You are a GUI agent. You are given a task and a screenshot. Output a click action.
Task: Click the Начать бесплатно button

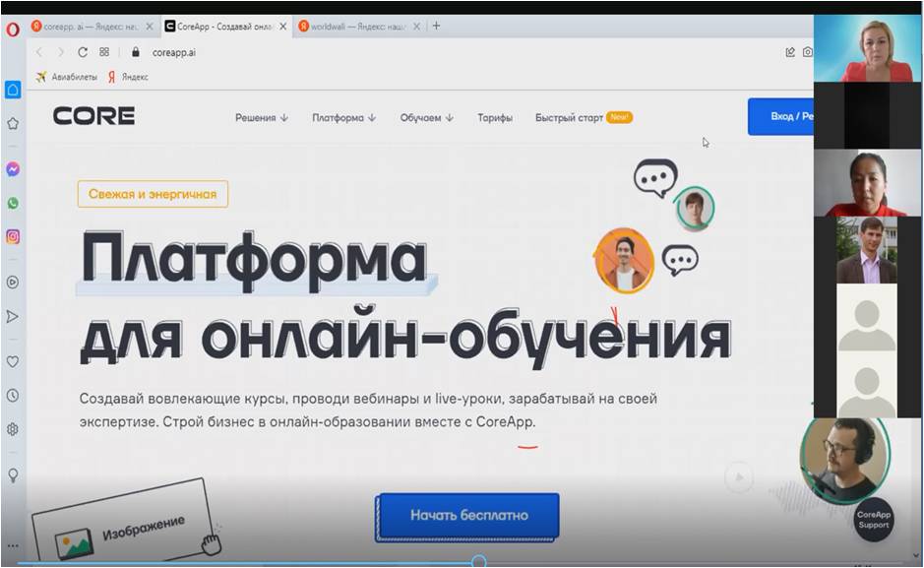tap(469, 516)
